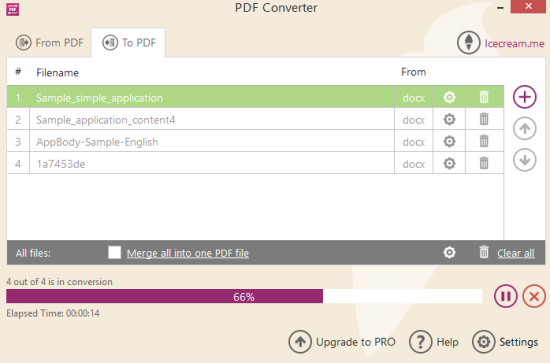The height and width of the screenshot is (363, 550).
Task: Open gear settings for AppBody-Sample-English row
Action: tap(449, 141)
